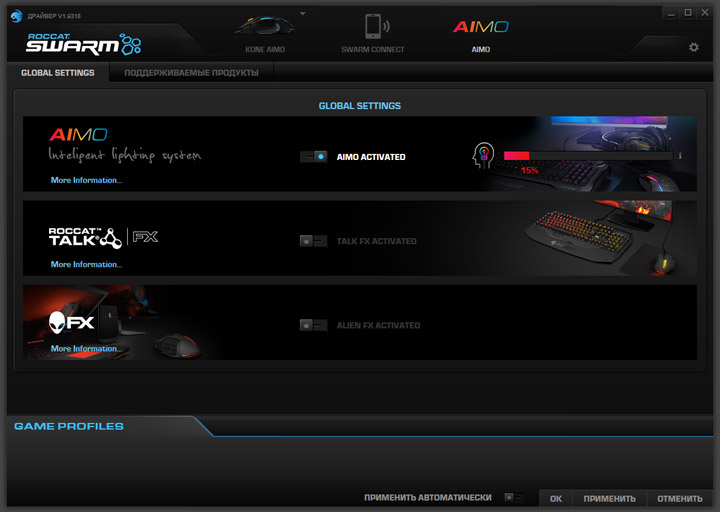This screenshot has height=512, width=720.
Task: Click the AIMO desk setup promo image
Action: [x=592, y=153]
